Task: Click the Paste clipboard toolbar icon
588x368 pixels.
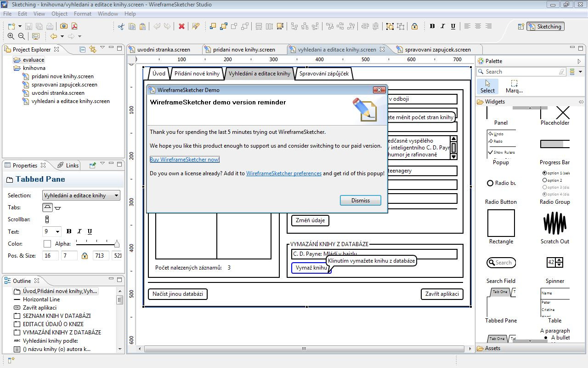Action: (x=142, y=26)
